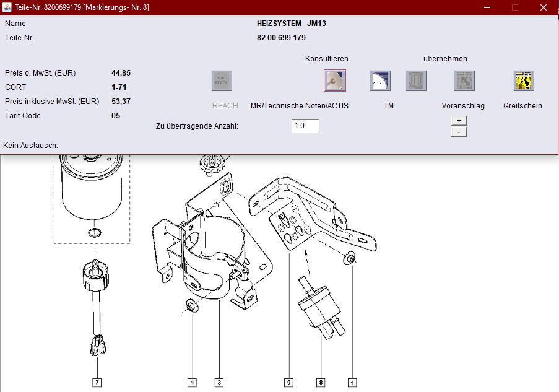Viewport: 559px width, 392px height.
Task: Click the valve part drawing above label 8
Action: pyautogui.click(x=321, y=308)
